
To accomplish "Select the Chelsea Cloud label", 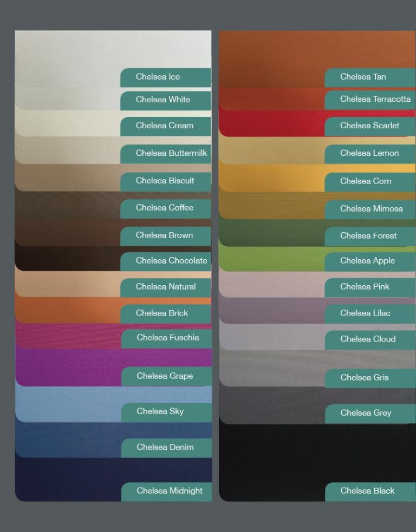I will point(370,340).
